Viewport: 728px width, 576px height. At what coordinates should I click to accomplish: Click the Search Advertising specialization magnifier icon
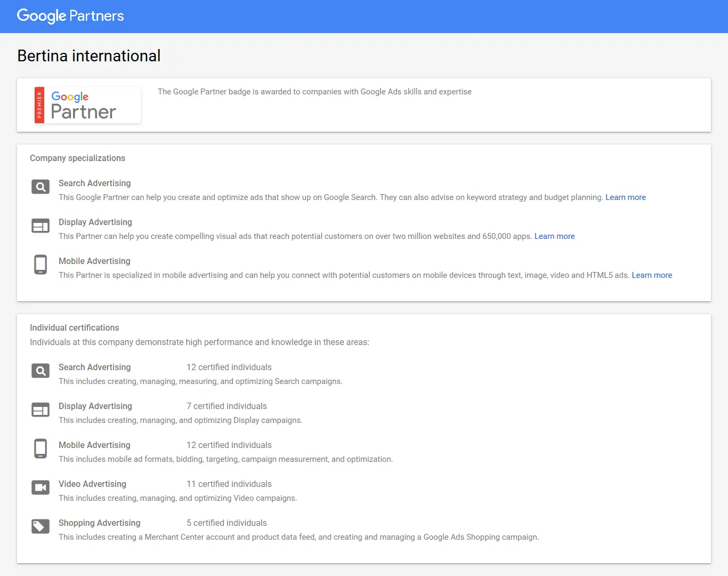pyautogui.click(x=41, y=187)
